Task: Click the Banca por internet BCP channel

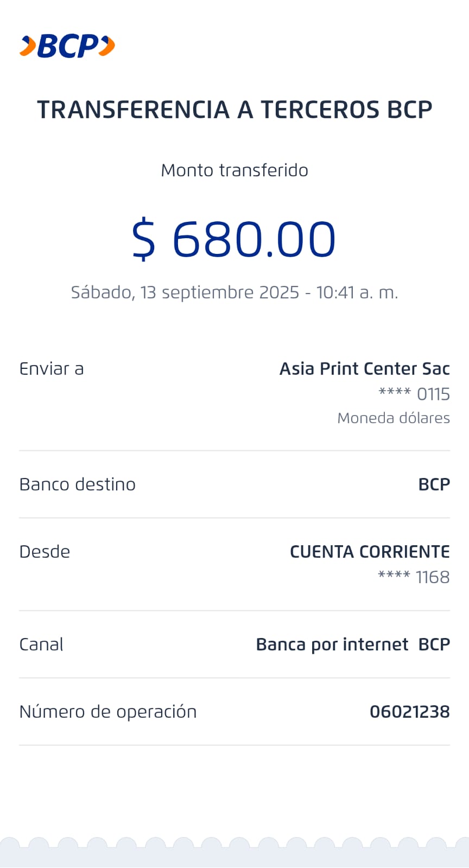Action: click(x=353, y=644)
